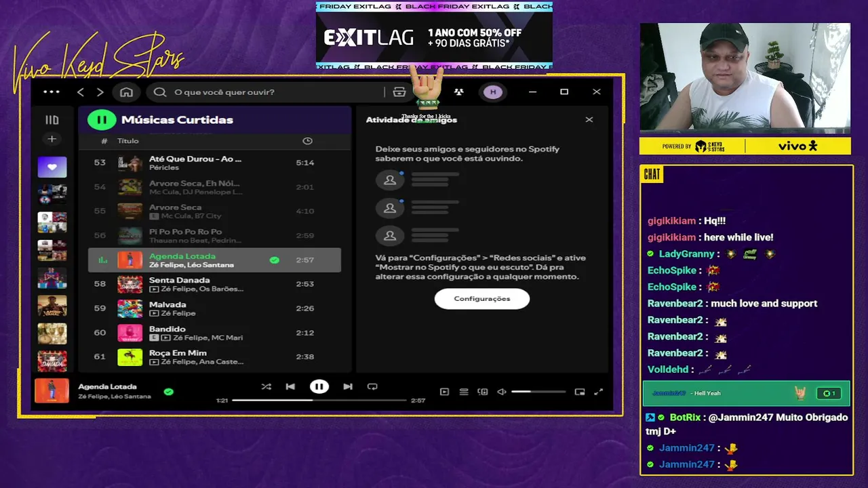The height and width of the screenshot is (488, 868).
Task: Click green 'Agenda Lotada' title in list
Action: [182, 256]
